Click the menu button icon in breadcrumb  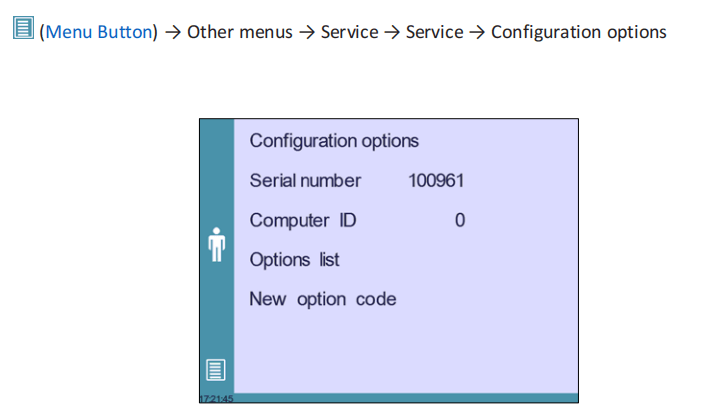23,28
